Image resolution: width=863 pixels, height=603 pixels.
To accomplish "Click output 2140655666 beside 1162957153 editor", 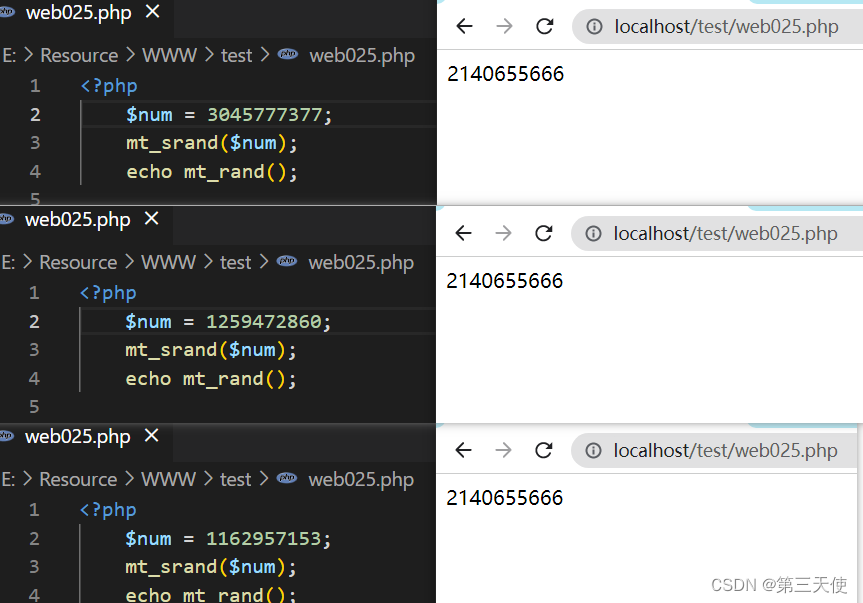I will pyautogui.click(x=504, y=497).
